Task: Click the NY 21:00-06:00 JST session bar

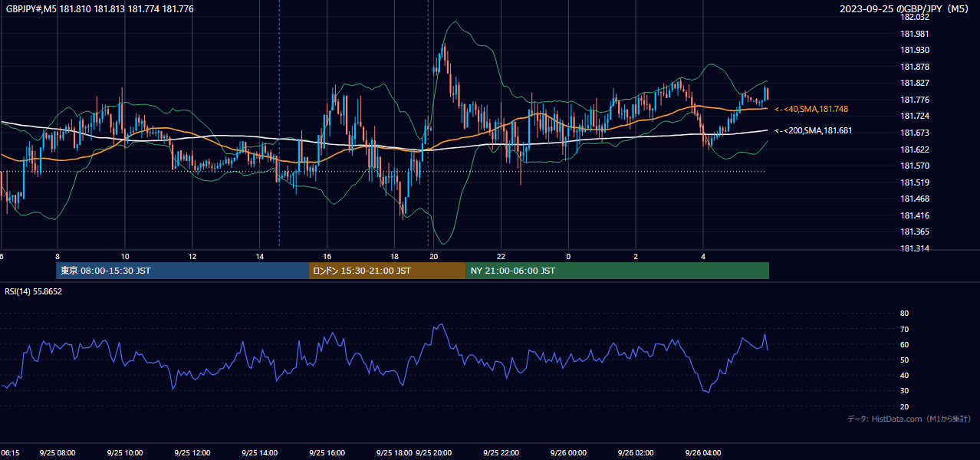Action: click(617, 271)
